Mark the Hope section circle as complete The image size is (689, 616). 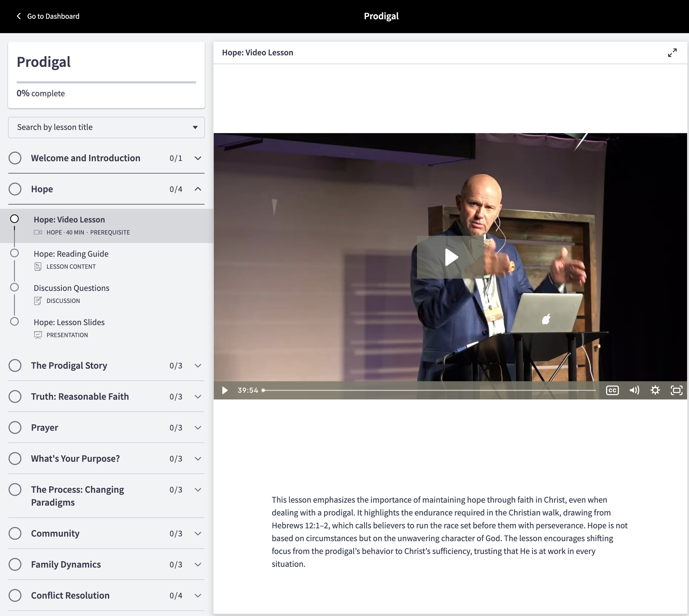click(x=15, y=189)
